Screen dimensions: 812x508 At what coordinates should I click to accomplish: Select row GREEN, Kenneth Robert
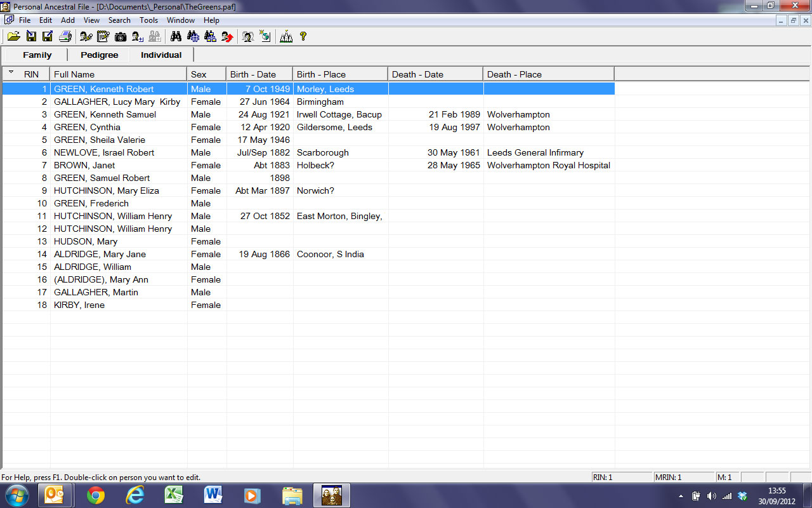308,89
